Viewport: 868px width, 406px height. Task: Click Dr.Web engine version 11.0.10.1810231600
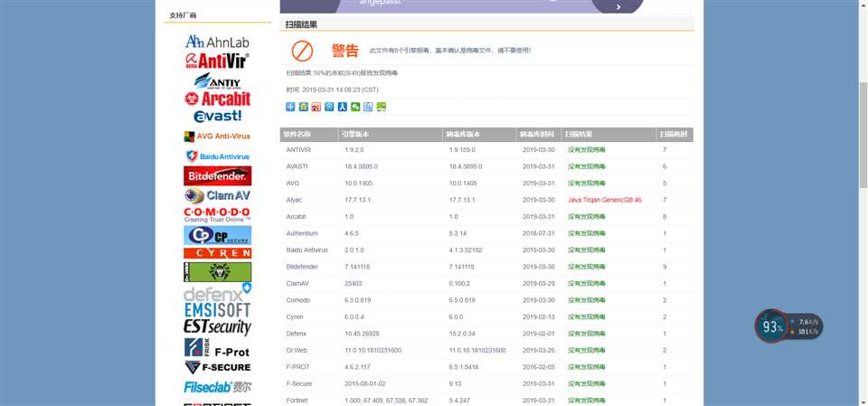(x=373, y=351)
